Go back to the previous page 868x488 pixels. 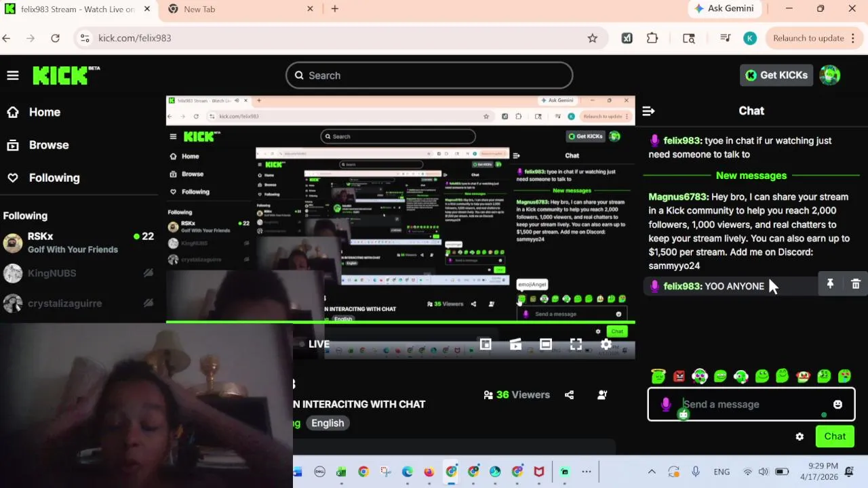click(x=7, y=38)
